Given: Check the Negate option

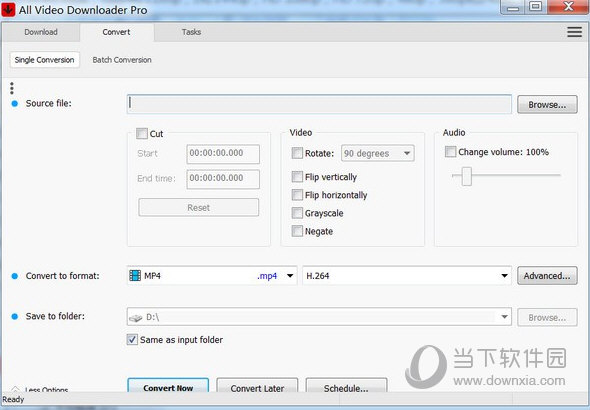Looking at the screenshot, I should click(x=297, y=231).
